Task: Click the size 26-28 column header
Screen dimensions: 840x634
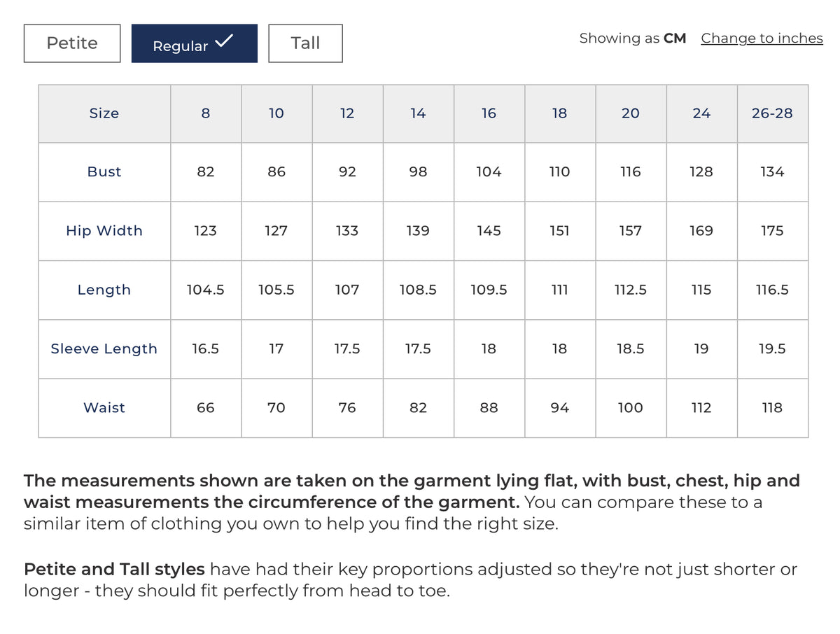Action: (x=772, y=114)
